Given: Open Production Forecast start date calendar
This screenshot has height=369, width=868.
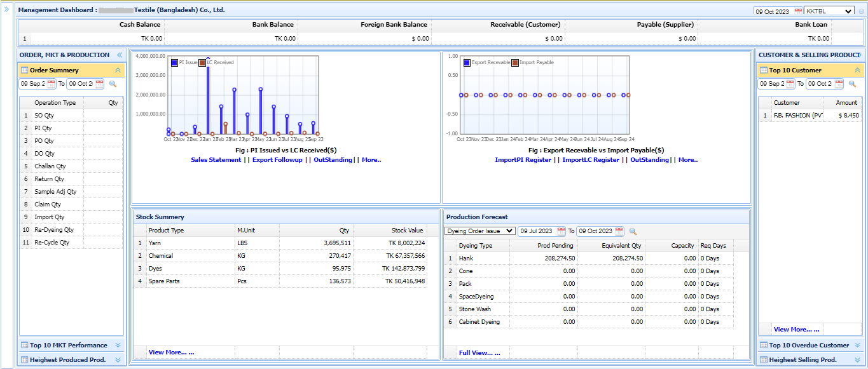Looking at the screenshot, I should (562, 231).
